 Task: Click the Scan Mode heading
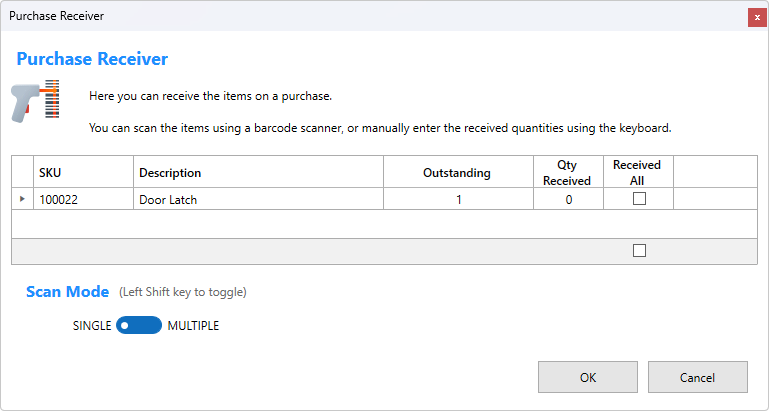[67, 292]
